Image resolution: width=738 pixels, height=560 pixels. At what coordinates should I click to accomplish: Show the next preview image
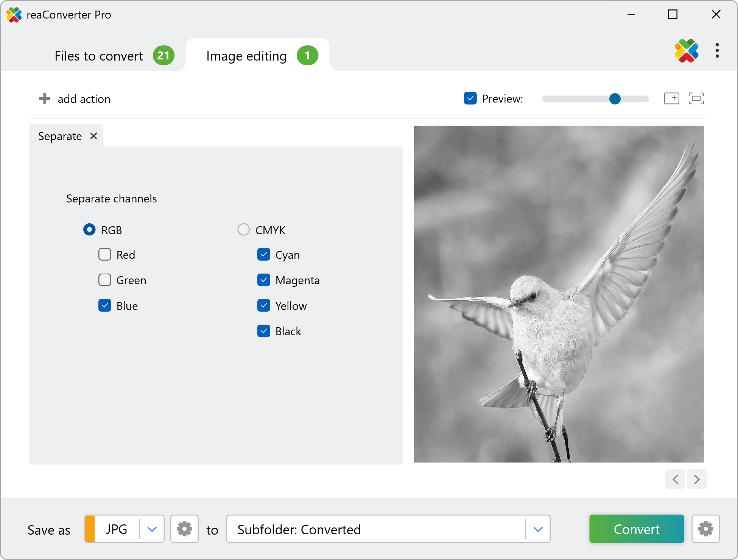point(697,479)
